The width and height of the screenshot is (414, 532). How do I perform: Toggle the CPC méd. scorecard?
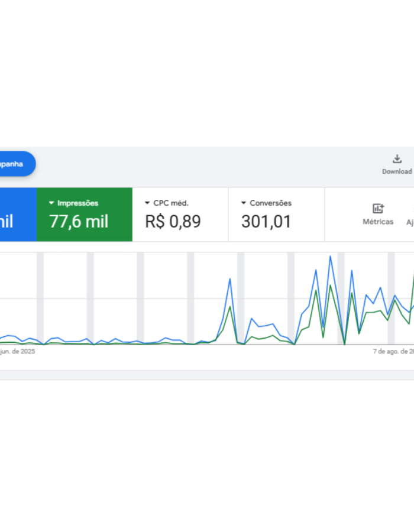coord(180,215)
